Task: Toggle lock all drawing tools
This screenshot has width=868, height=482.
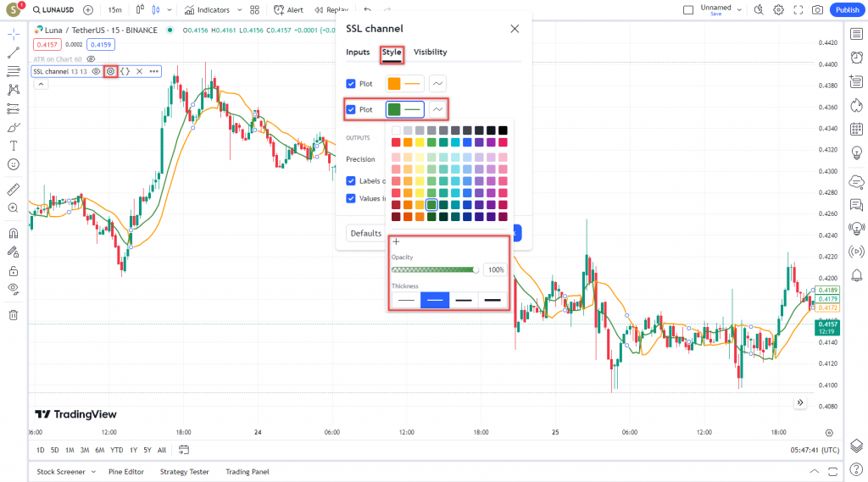Action: 14,270
